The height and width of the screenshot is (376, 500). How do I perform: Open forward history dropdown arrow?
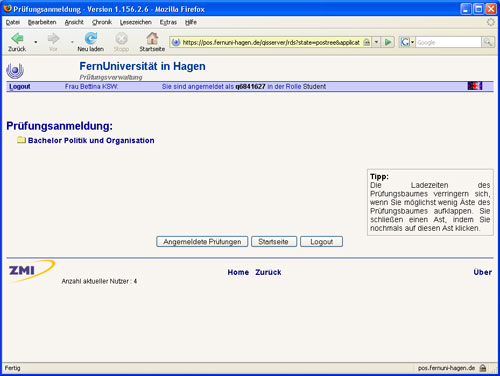[x=72, y=42]
